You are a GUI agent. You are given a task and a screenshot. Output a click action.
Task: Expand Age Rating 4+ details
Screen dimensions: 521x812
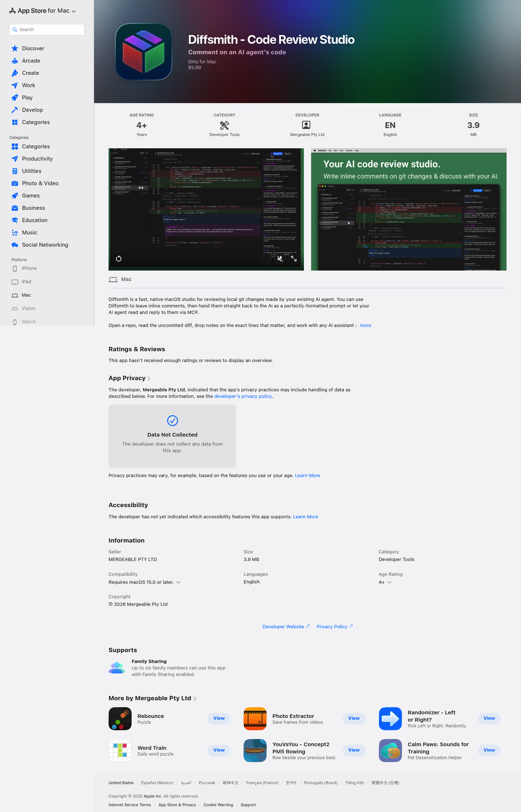pyautogui.click(x=389, y=582)
